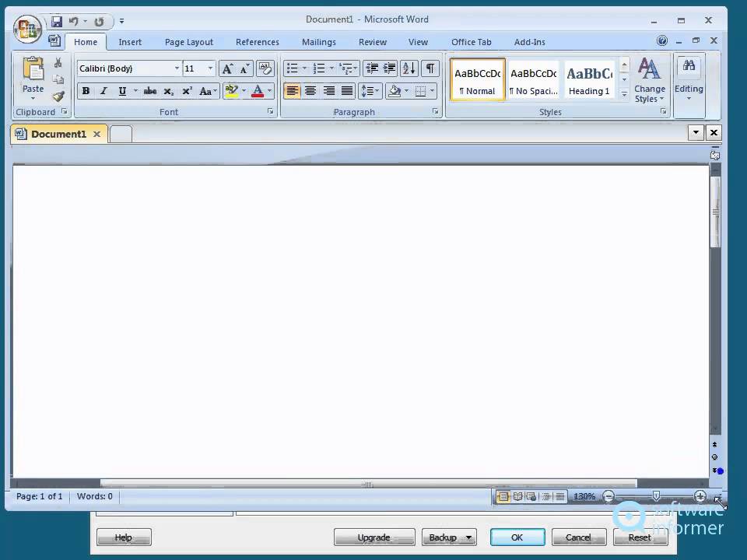The image size is (747, 560).
Task: Expand the Styles gallery
Action: (x=624, y=95)
